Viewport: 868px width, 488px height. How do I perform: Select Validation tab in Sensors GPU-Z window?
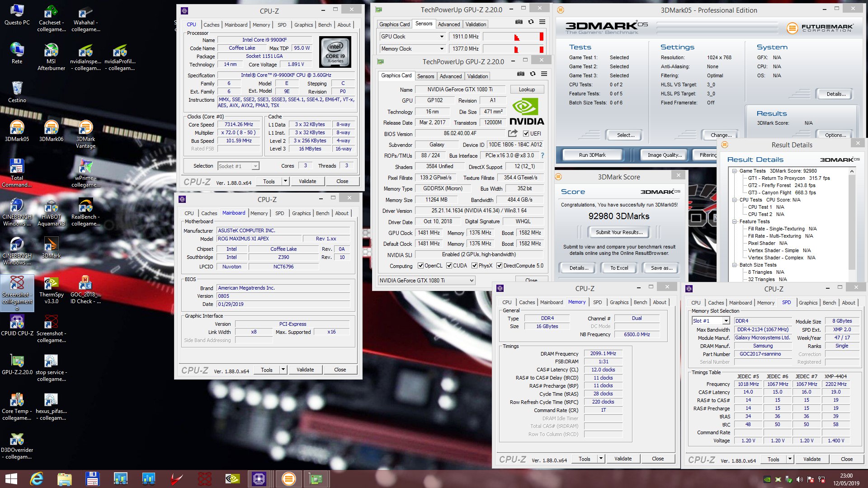tap(476, 24)
